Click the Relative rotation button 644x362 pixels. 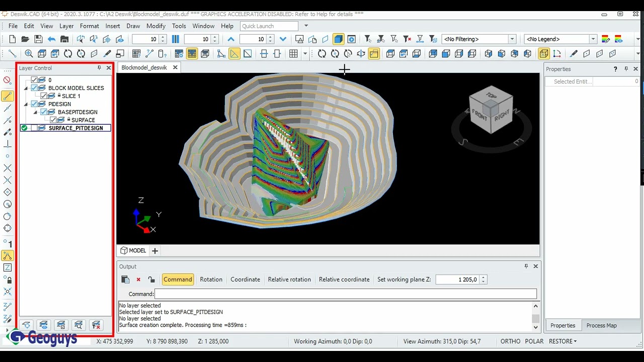click(289, 280)
